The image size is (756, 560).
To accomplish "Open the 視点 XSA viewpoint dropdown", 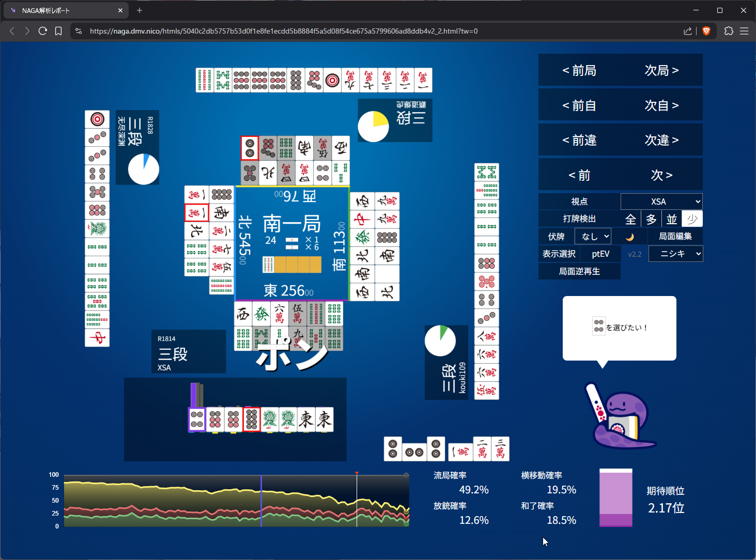I will (661, 201).
